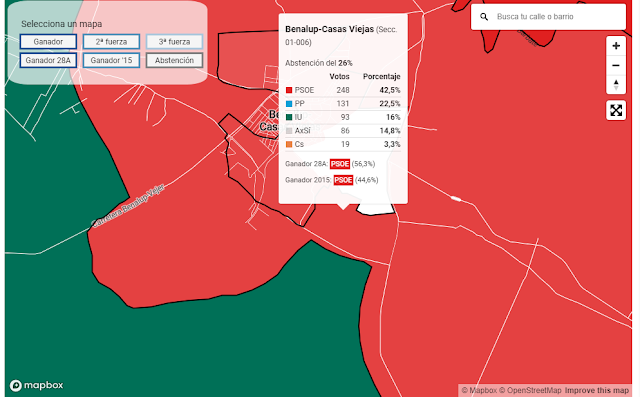Open the Improve this map link
The image size is (640, 397).
point(597,390)
